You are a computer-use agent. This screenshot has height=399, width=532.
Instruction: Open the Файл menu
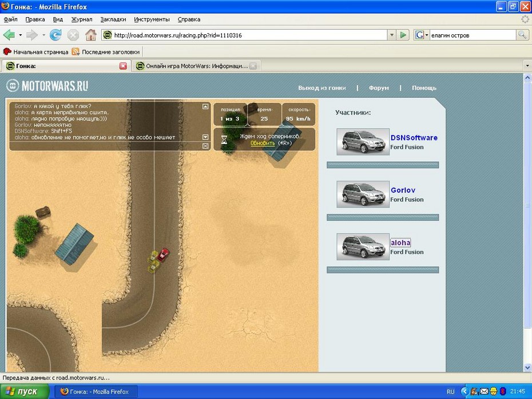pos(10,19)
